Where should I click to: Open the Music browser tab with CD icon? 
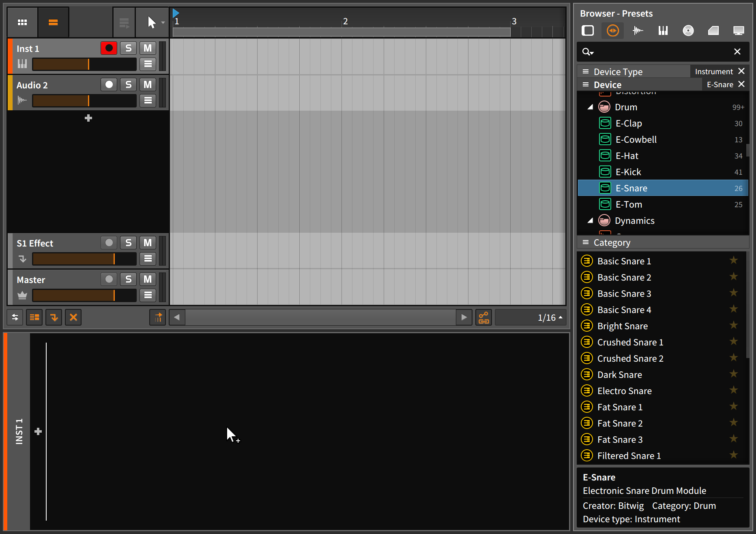(x=688, y=30)
